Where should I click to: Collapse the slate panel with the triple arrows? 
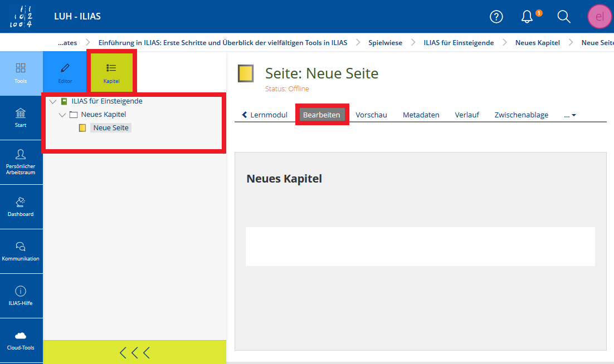pyautogui.click(x=135, y=352)
